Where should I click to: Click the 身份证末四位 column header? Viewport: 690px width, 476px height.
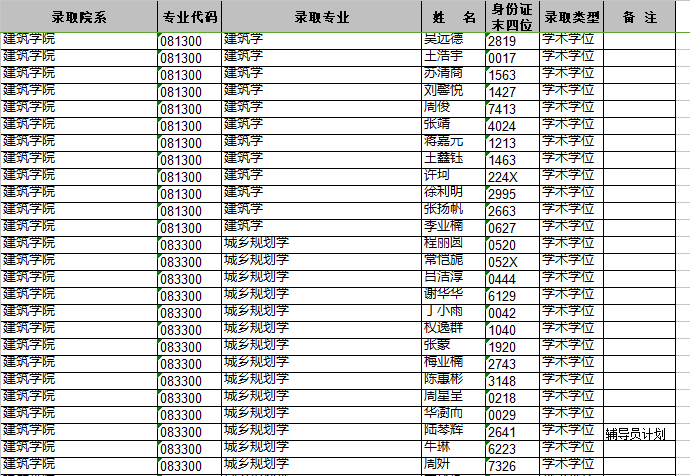pos(511,17)
